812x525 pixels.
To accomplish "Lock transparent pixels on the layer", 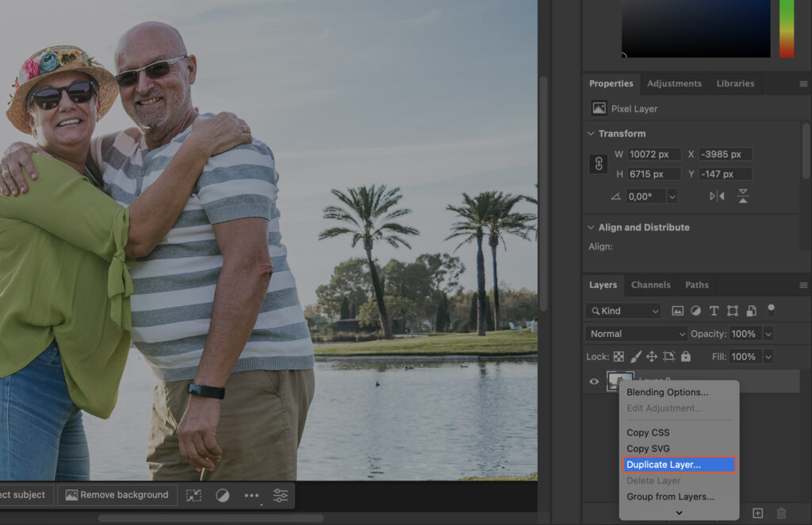I will [618, 357].
